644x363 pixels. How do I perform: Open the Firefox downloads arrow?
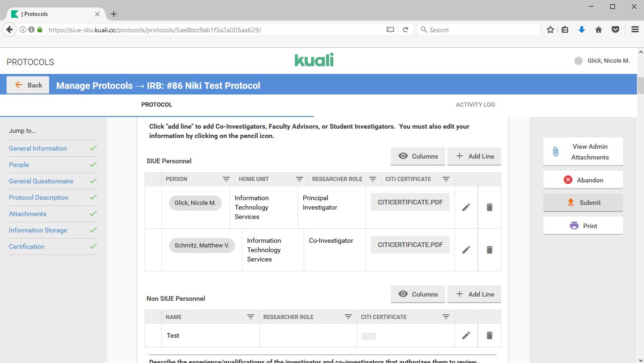click(581, 29)
